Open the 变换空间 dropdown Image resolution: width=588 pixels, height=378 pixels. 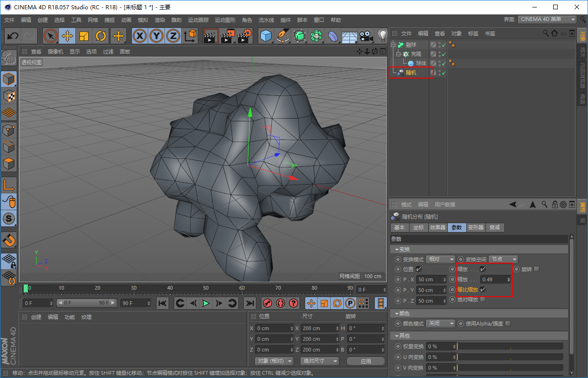click(503, 259)
